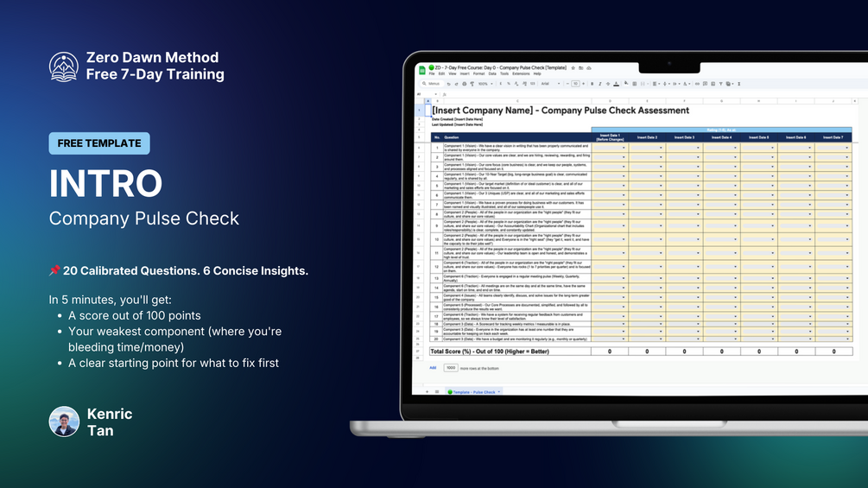Open the Tools menu

pos(504,73)
